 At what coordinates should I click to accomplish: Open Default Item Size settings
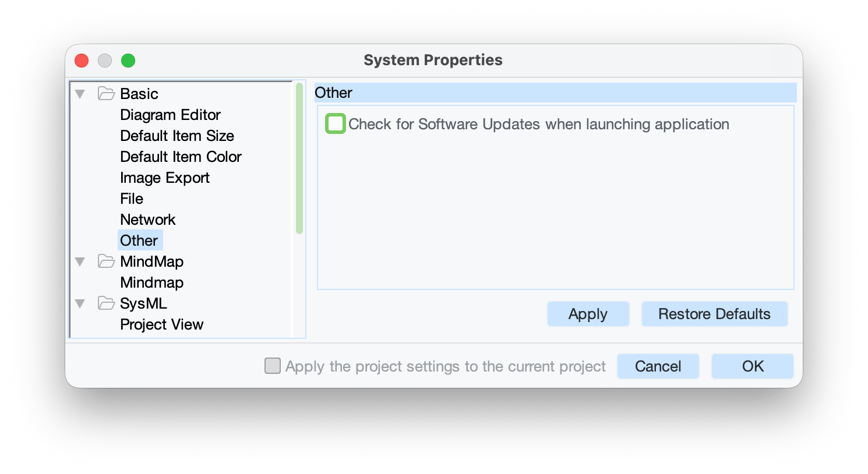pyautogui.click(x=177, y=136)
